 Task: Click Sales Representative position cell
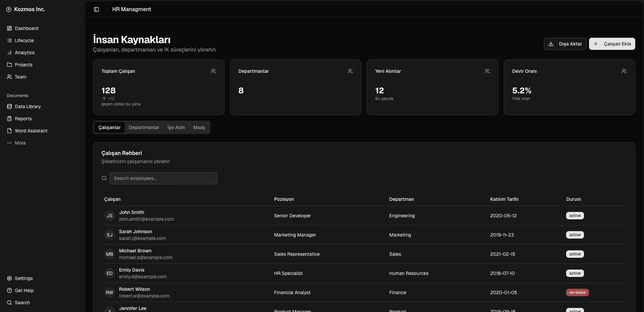[x=297, y=254]
